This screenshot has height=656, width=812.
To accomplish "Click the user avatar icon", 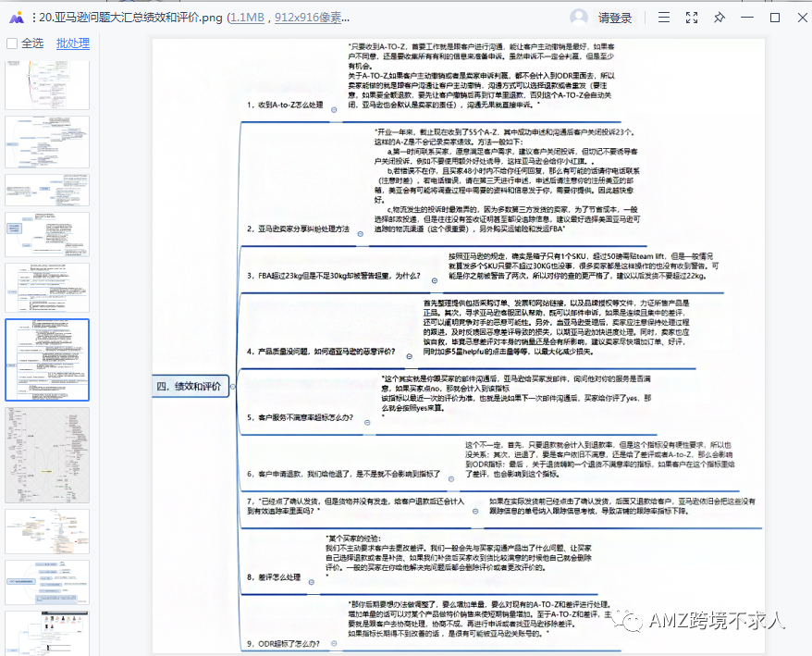I will point(579,18).
